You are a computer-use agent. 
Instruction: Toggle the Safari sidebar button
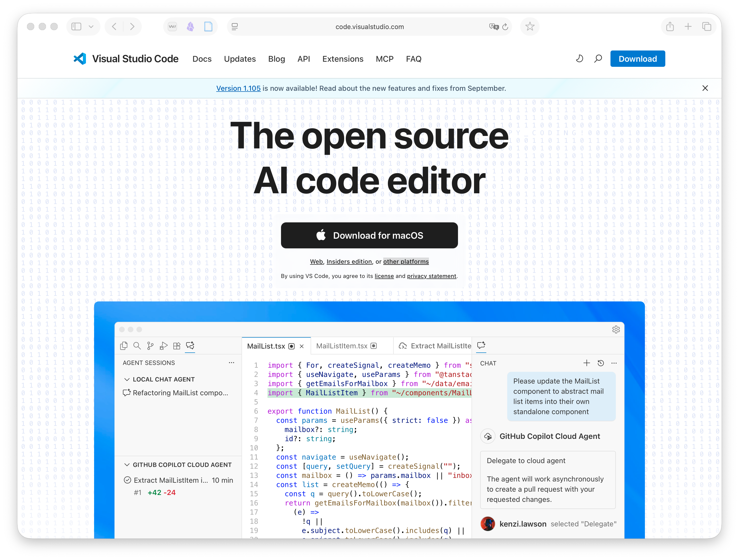coord(77,27)
